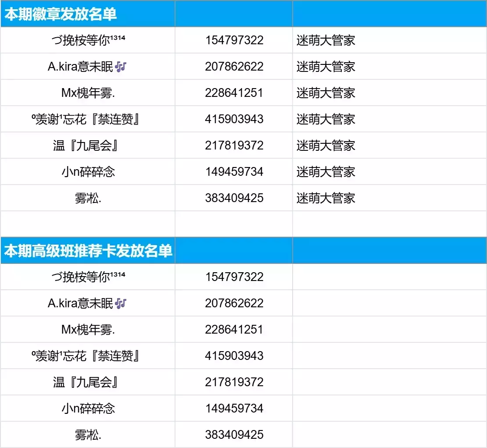Click 迷萌大管家 in the 小n碎碎念 row
Viewport: 487px width, 448px height.
[x=326, y=172]
